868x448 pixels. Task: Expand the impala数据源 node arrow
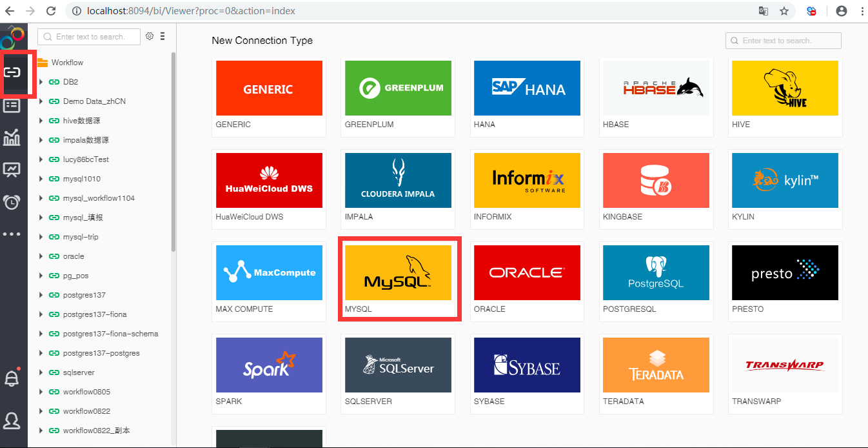(41, 140)
